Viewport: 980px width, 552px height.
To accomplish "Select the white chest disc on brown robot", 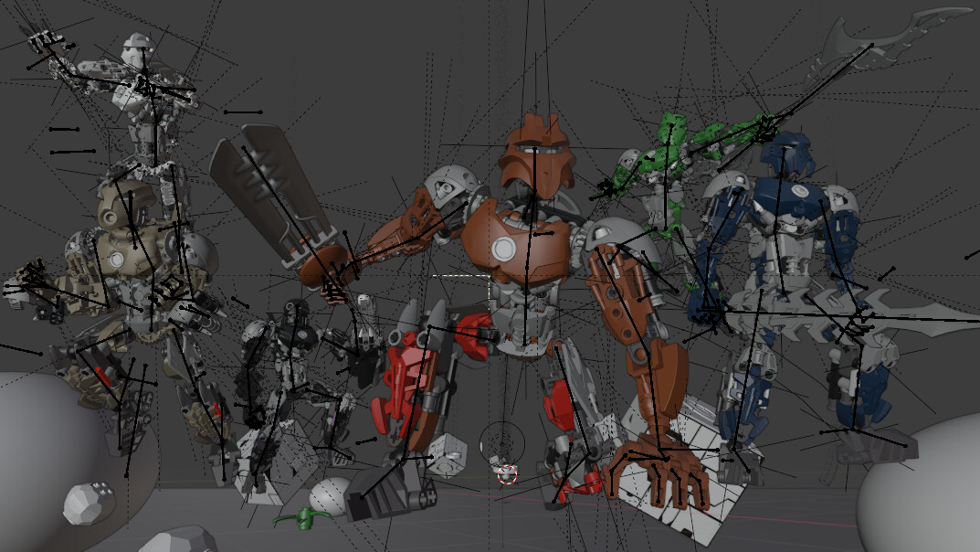I will (503, 250).
